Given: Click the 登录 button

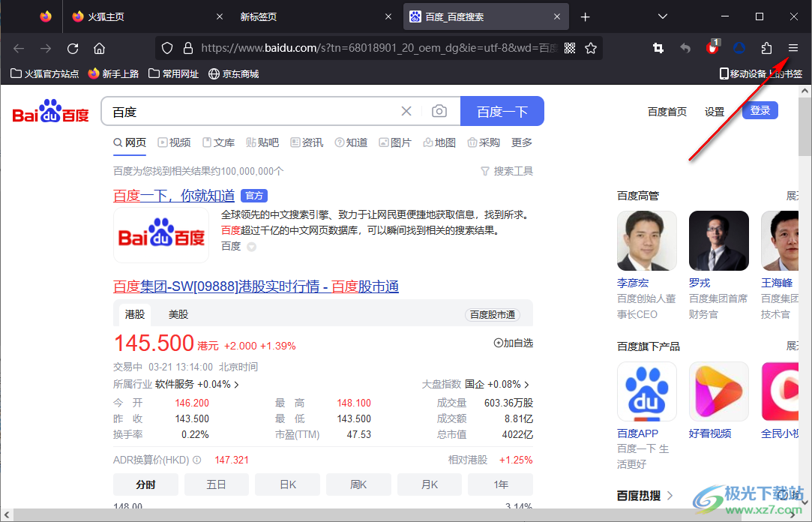Looking at the screenshot, I should click(760, 110).
